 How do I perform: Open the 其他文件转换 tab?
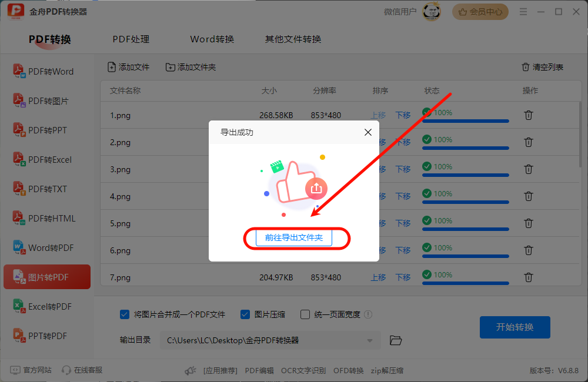(292, 39)
